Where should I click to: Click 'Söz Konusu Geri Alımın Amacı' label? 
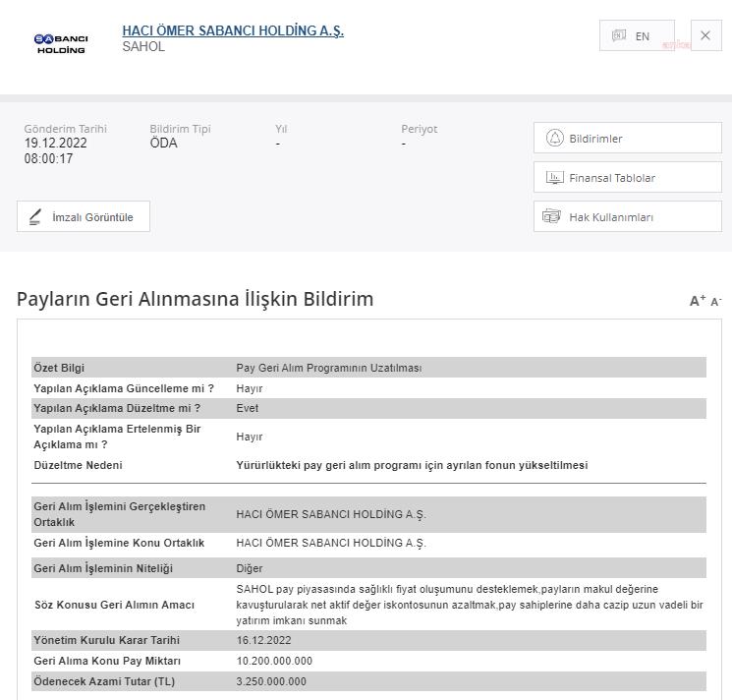coord(114,605)
